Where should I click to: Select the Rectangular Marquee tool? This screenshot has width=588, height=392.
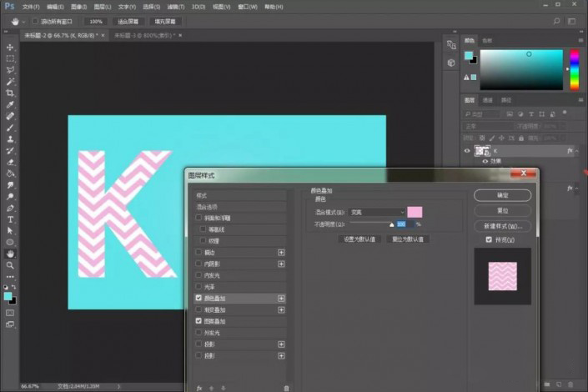[10, 58]
